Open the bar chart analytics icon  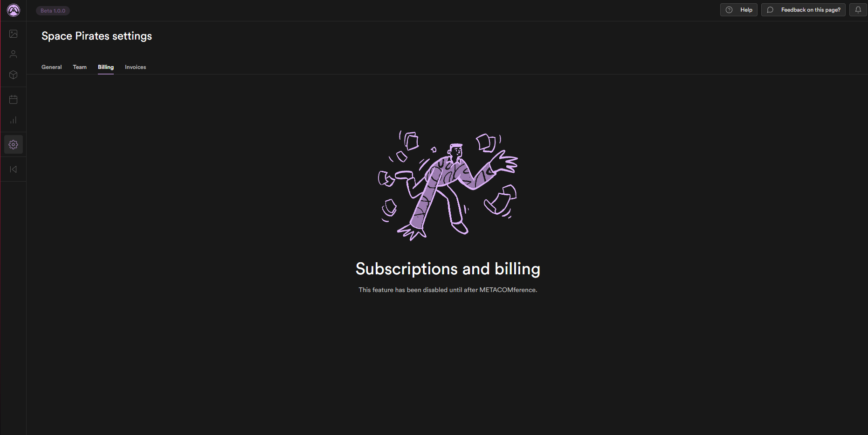click(14, 120)
